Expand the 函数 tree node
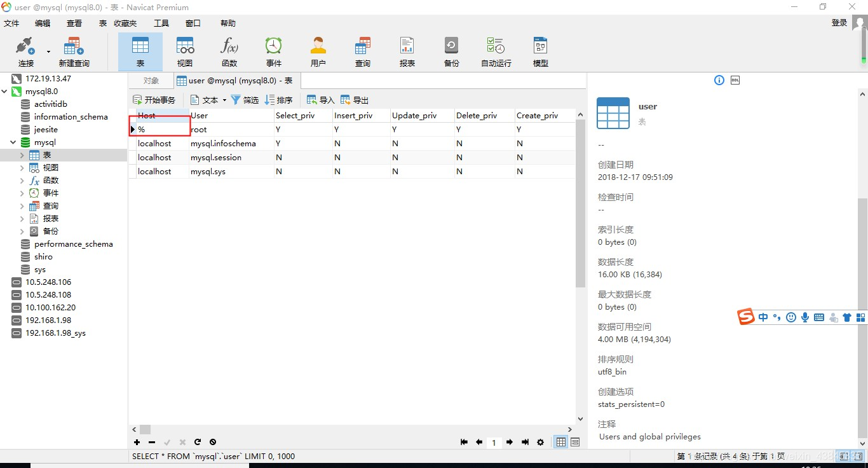 pos(22,181)
